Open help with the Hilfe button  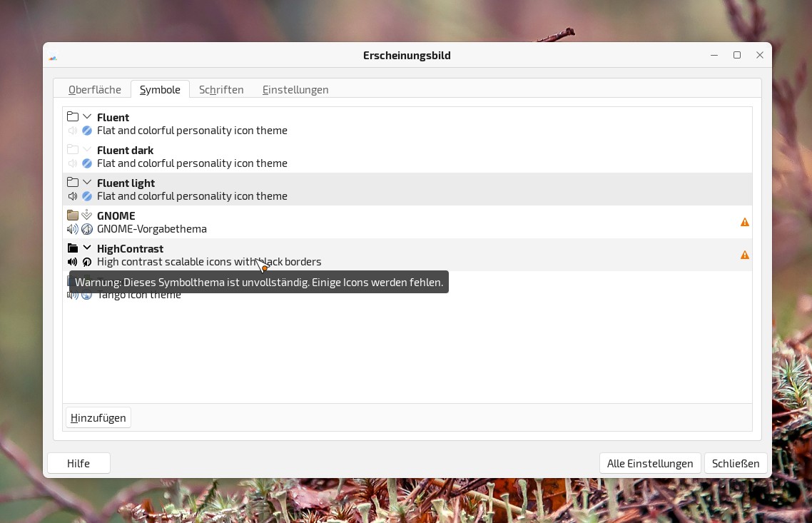point(78,464)
